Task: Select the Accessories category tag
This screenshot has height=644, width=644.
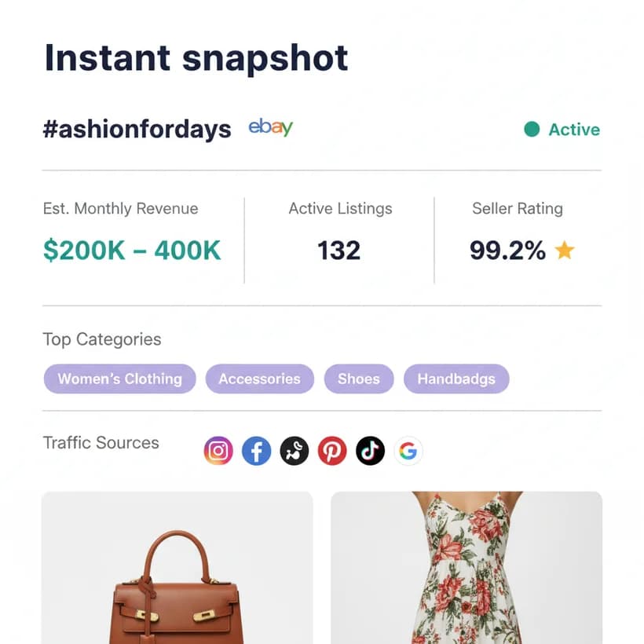Action: tap(260, 379)
